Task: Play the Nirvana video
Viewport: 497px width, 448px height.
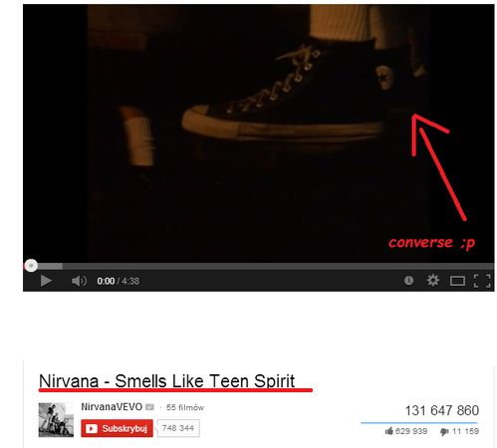Action: (x=46, y=281)
